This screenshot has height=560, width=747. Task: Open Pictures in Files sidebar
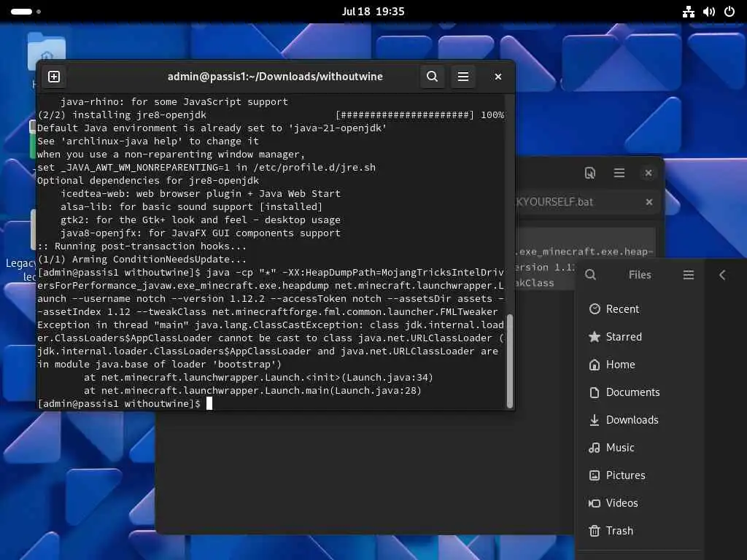pos(640,475)
